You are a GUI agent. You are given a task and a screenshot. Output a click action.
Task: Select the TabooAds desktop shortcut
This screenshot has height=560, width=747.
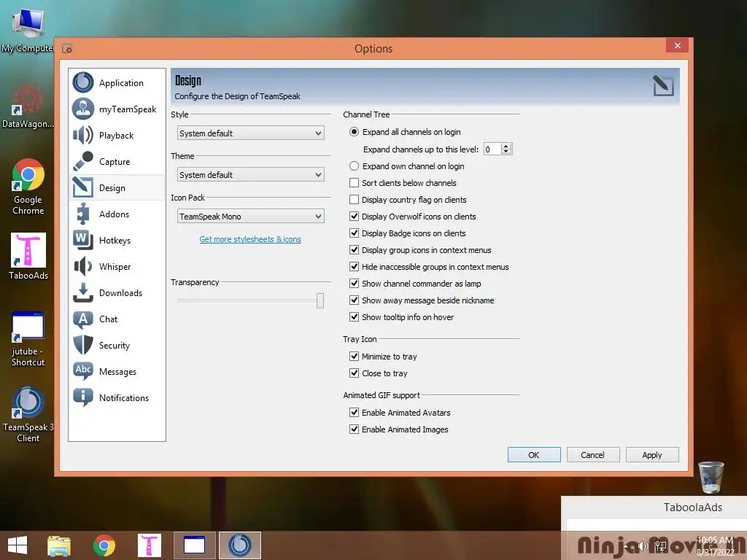[28, 256]
